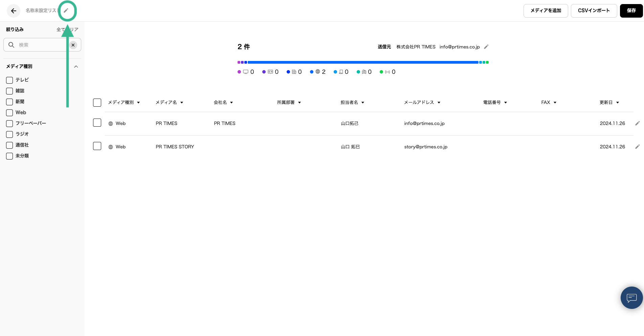Image resolution: width=644 pixels, height=336 pixels.
Task: Click the Web globe count icon
Action: pyautogui.click(x=318, y=72)
